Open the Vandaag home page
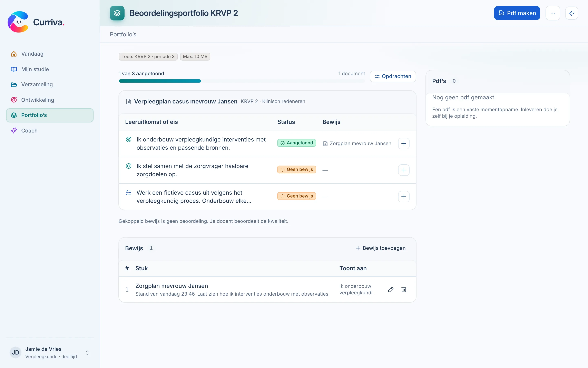The image size is (588, 368). coord(50,54)
